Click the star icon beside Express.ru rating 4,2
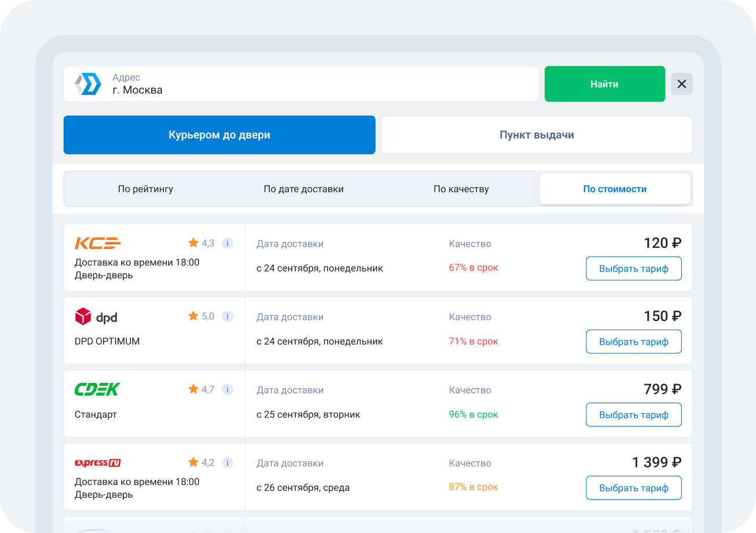 pyautogui.click(x=193, y=462)
